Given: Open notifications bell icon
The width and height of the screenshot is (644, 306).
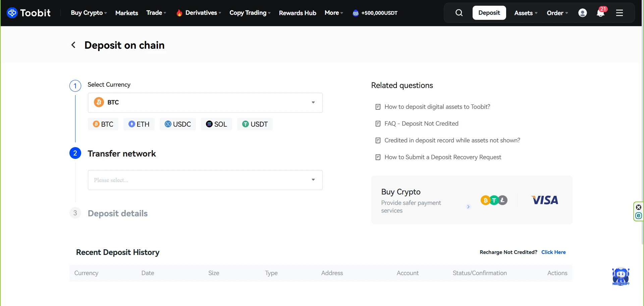Looking at the screenshot, I should pyautogui.click(x=600, y=13).
